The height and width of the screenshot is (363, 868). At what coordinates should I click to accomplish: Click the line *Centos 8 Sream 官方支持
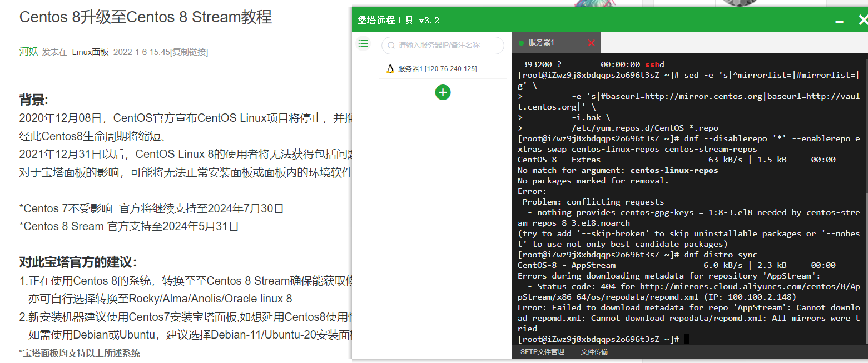pos(129,226)
